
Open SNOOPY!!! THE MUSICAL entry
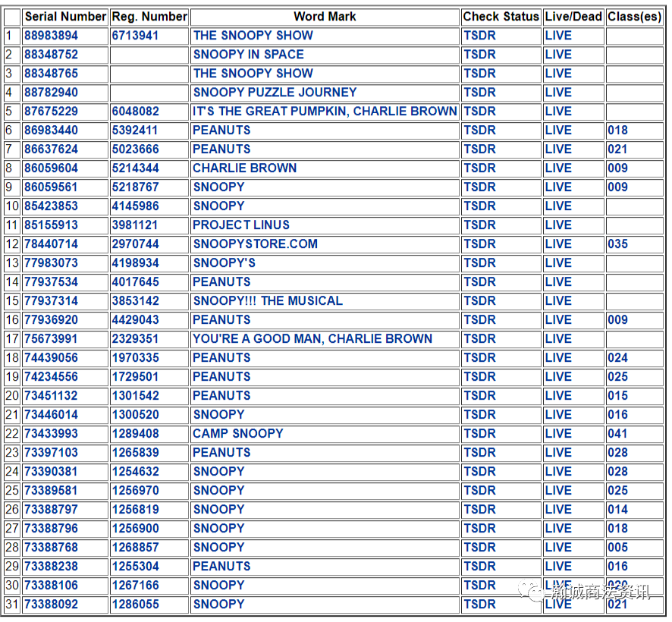coord(268,301)
